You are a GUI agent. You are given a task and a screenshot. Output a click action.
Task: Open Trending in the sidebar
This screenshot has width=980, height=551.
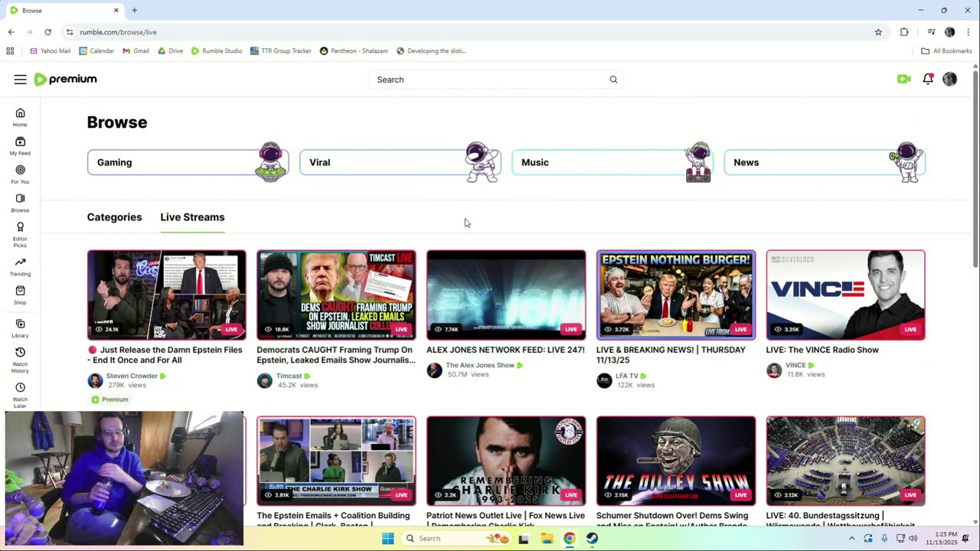(x=20, y=266)
